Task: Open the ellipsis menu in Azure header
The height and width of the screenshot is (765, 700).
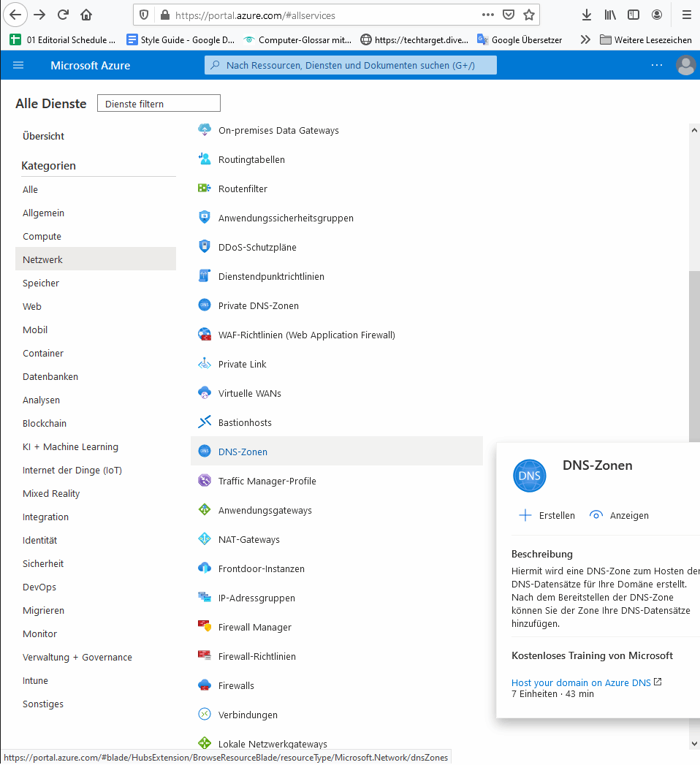Action: click(656, 65)
